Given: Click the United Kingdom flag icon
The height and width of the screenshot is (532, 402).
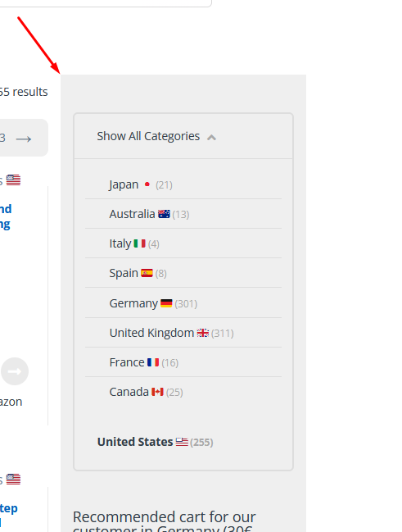Looking at the screenshot, I should (203, 333).
